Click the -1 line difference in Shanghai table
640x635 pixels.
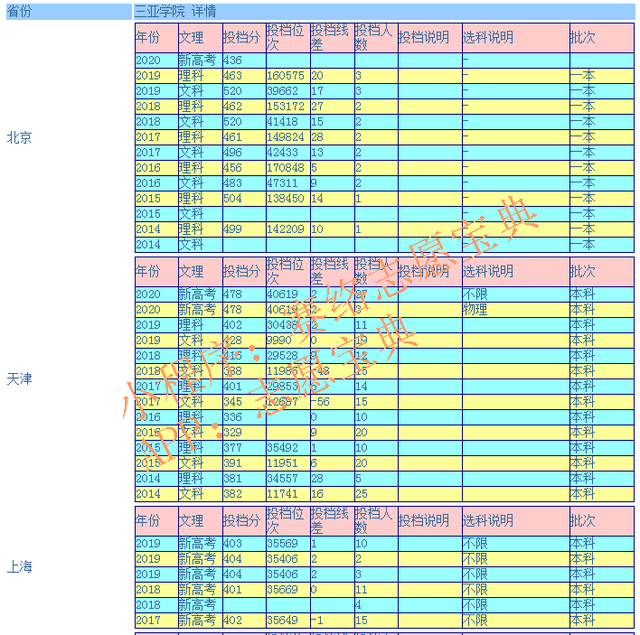point(332,620)
